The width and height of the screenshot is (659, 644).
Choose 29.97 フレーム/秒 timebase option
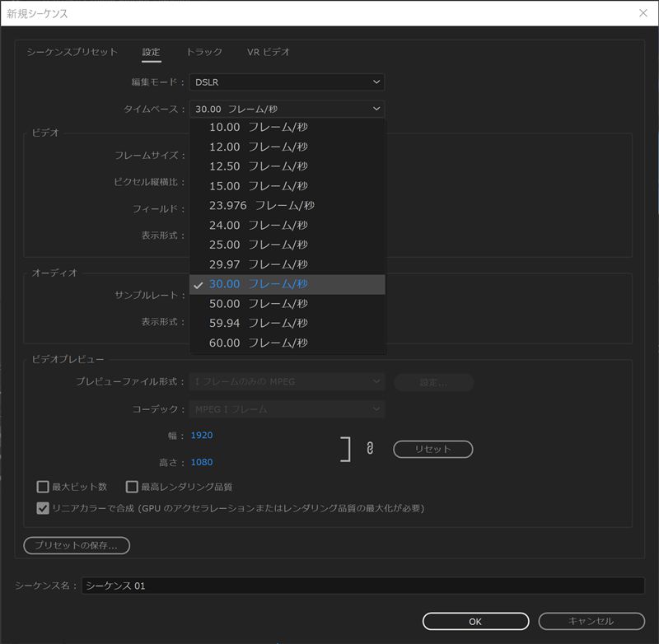tap(258, 264)
